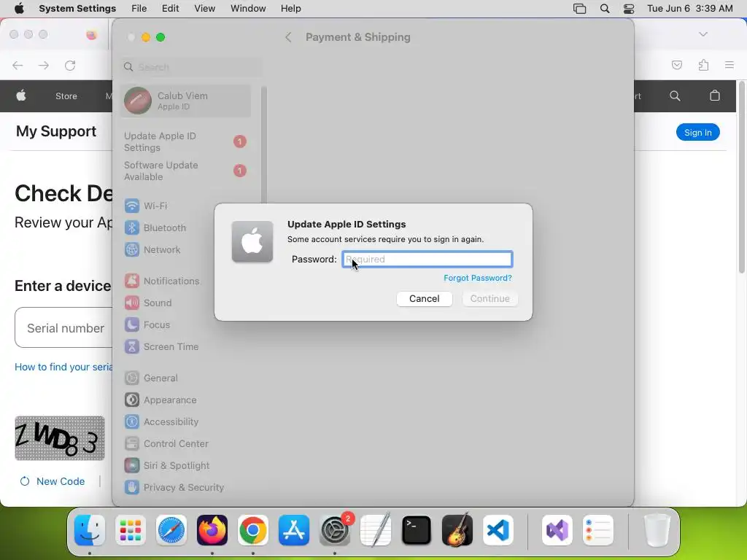
Task: Click the Serial number field in browser
Action: pos(64,327)
